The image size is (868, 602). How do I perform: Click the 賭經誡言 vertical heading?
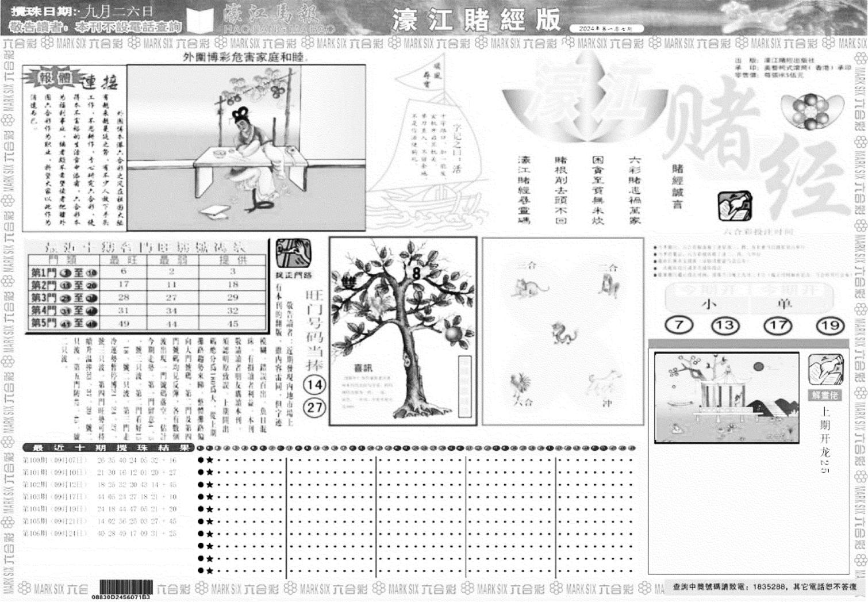point(678,186)
